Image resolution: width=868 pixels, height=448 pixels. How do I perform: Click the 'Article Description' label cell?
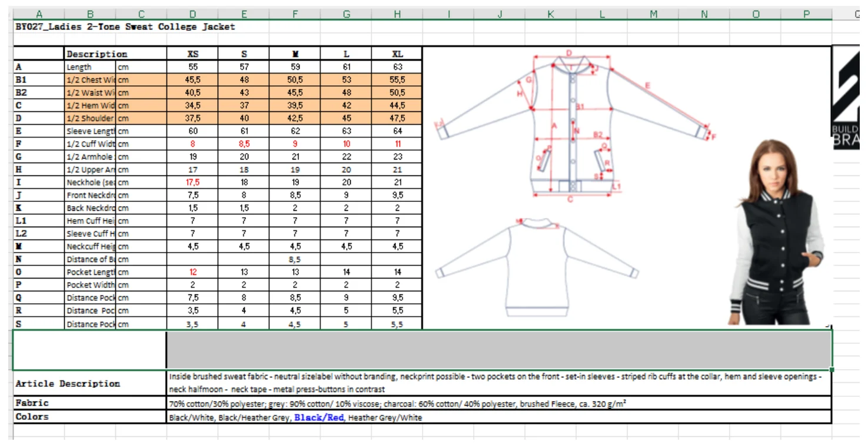click(x=90, y=383)
